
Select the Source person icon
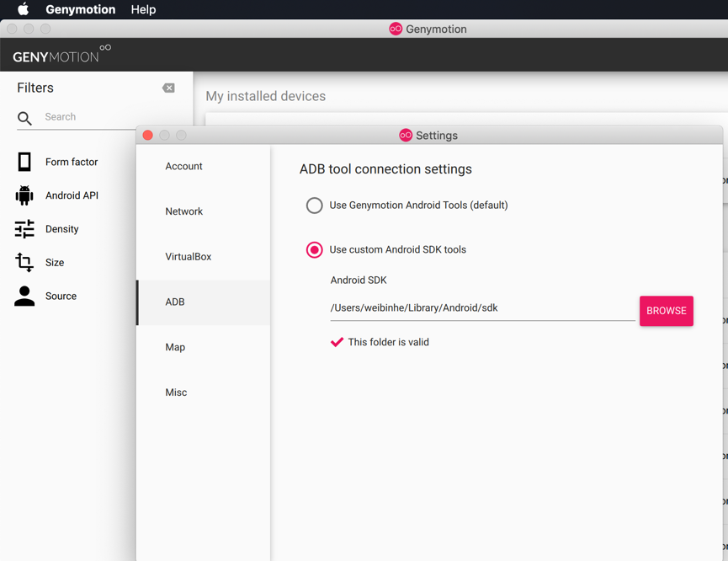[x=24, y=296]
